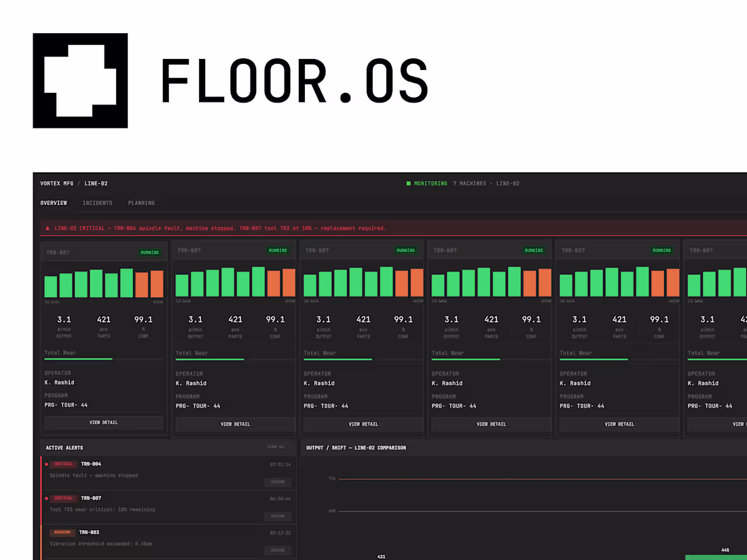The image size is (747, 560).
Task: Click the LINE-02 CRITICAL alert banner text
Action: (x=220, y=229)
